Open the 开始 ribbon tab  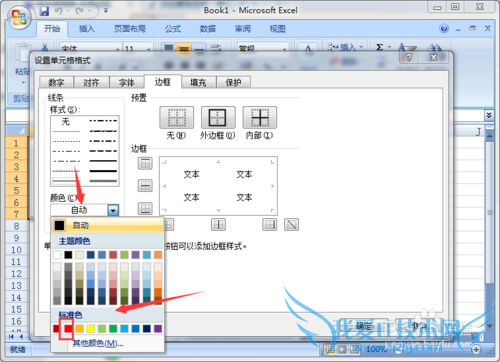[x=52, y=29]
